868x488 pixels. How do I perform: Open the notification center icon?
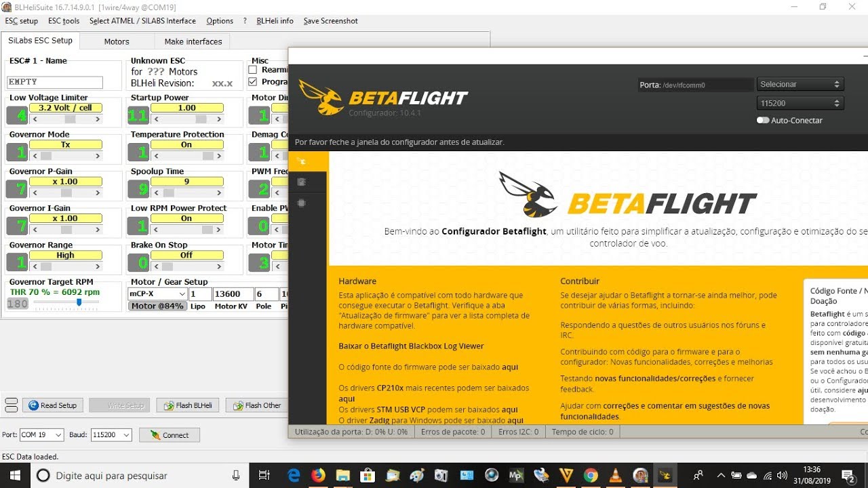coord(848,475)
